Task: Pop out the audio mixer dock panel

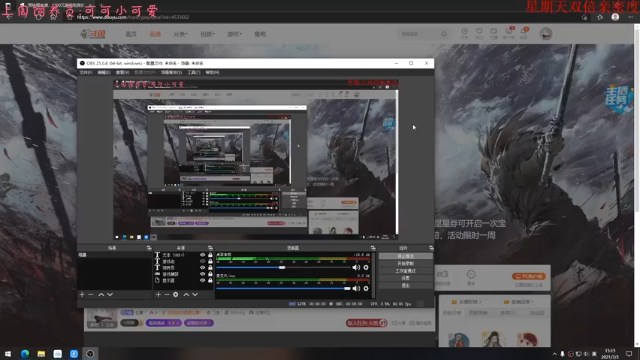Action: pyautogui.click(x=373, y=248)
